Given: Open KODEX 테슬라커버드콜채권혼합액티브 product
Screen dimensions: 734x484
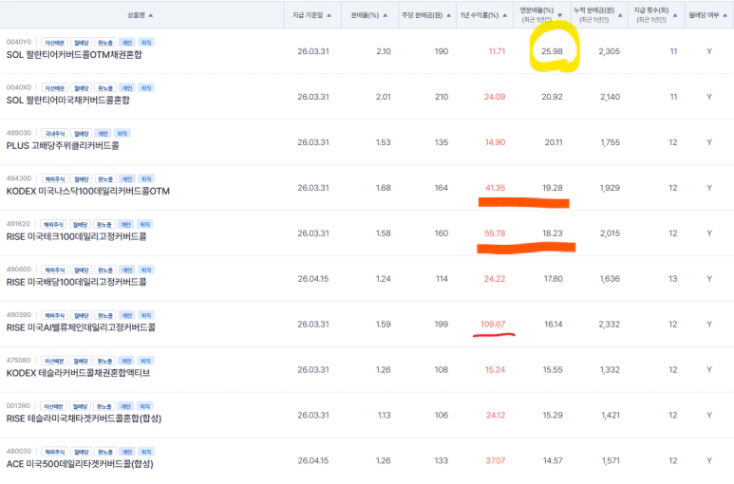Looking at the screenshot, I should click(x=78, y=373).
